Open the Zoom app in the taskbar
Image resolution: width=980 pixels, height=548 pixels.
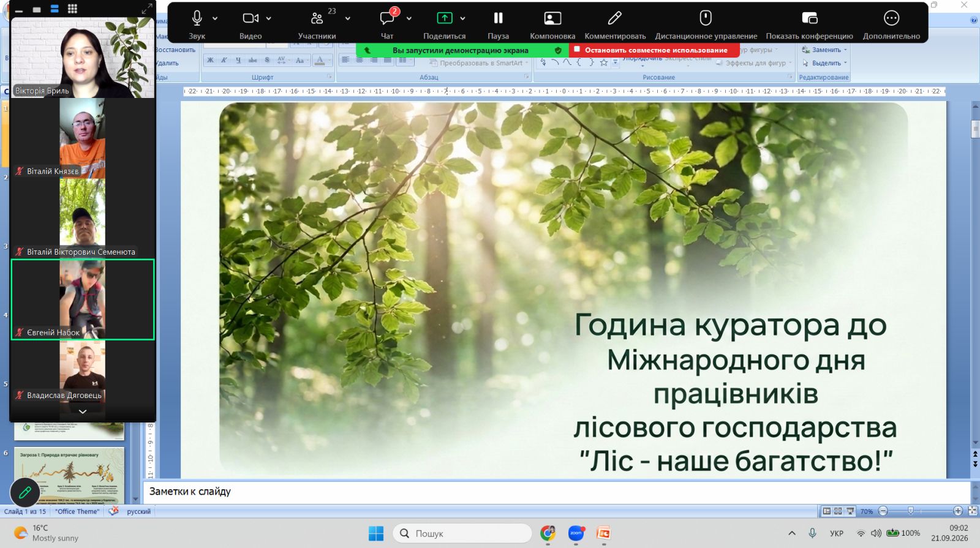pyautogui.click(x=576, y=533)
